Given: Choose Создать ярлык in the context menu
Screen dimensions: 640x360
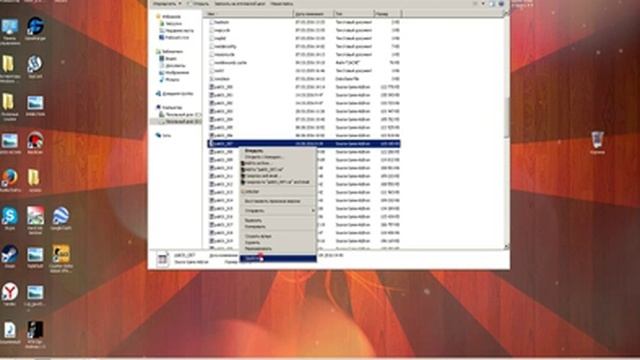Looking at the screenshot, I should [278, 236].
